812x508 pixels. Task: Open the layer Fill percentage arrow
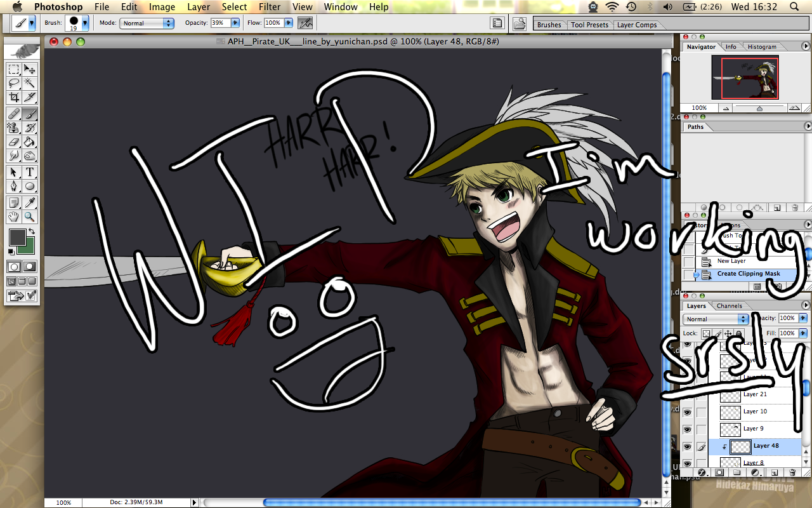(802, 333)
